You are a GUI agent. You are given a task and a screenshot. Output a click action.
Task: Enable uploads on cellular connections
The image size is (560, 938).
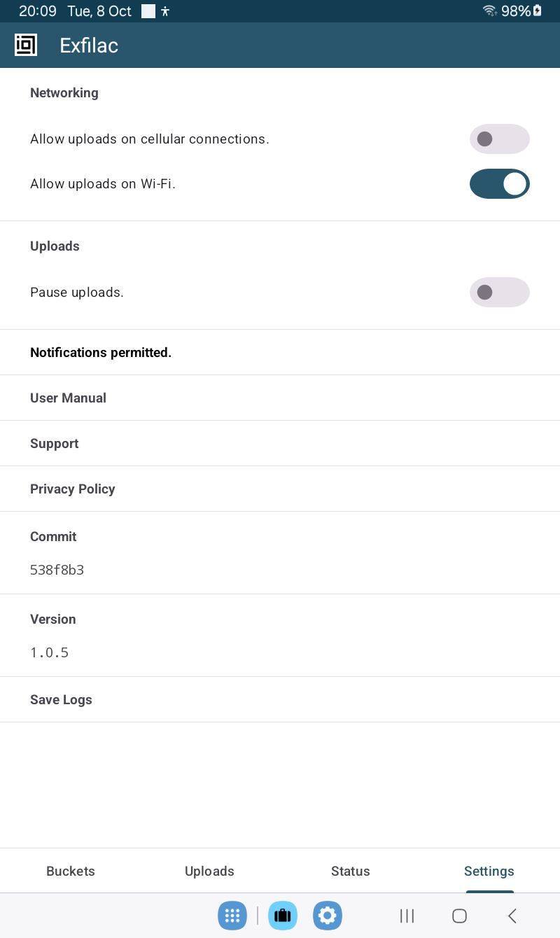pyautogui.click(x=499, y=139)
